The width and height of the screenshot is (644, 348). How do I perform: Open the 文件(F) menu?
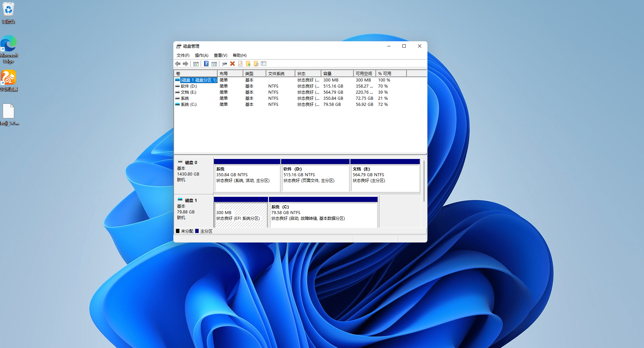[183, 55]
